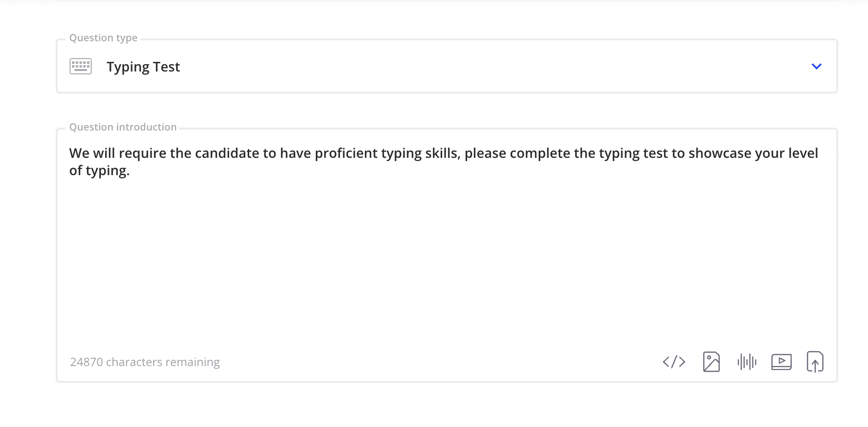Click the Question type field label
This screenshot has width=868, height=427.
point(103,38)
